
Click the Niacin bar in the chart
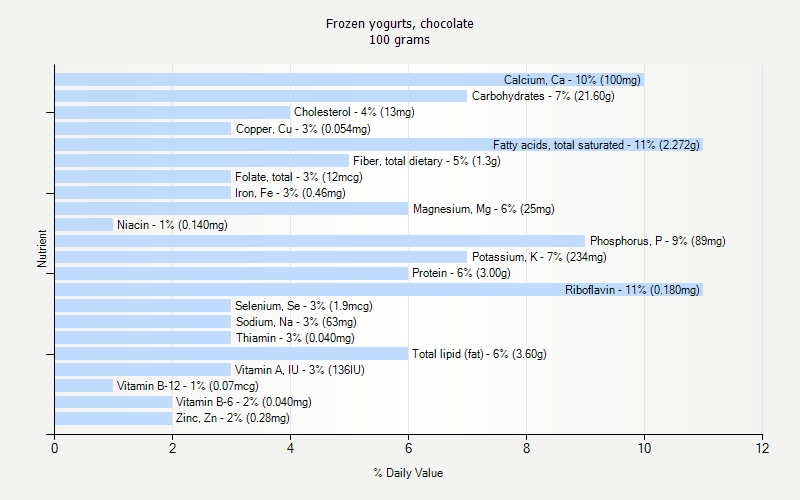tap(84, 225)
